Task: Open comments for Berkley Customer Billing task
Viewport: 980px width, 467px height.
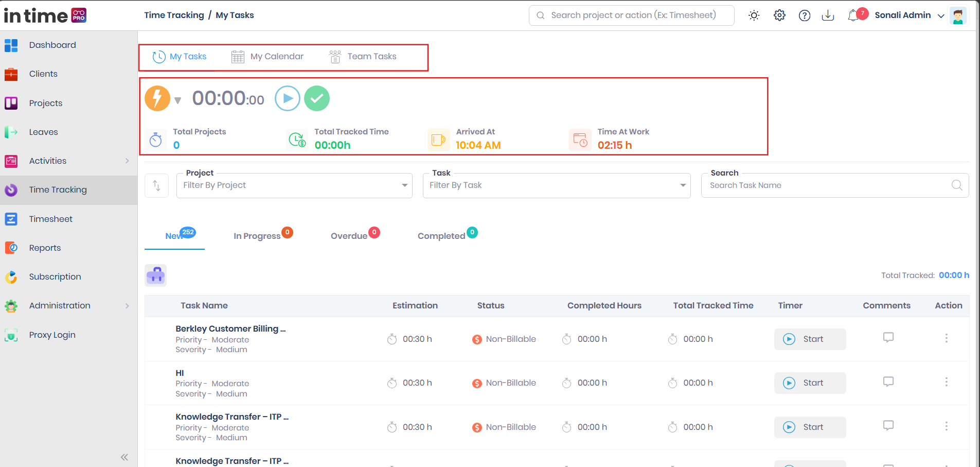Action: point(888,338)
